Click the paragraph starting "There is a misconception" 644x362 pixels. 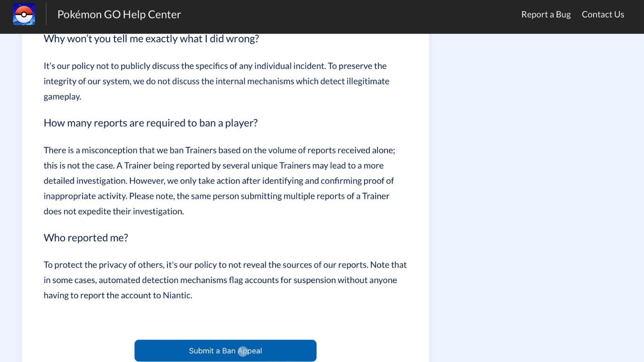click(x=219, y=181)
